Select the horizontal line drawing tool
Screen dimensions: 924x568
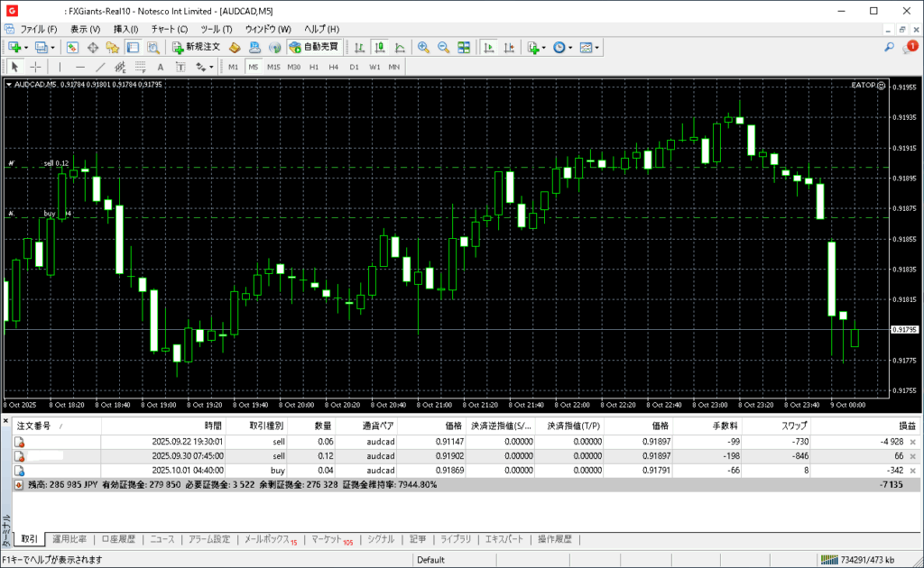pos(80,67)
